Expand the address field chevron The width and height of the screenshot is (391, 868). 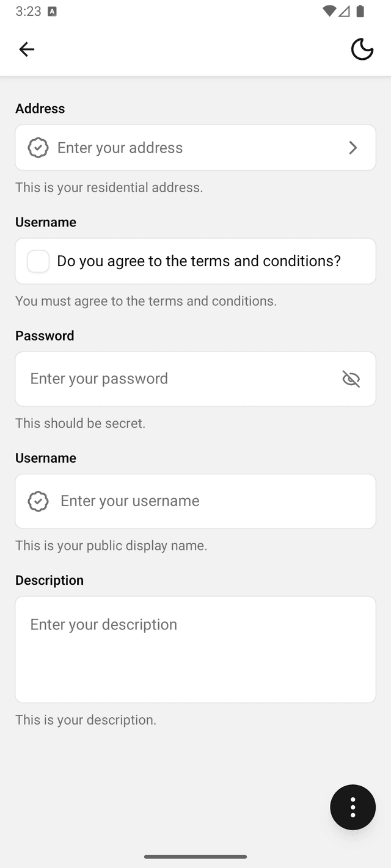point(353,148)
